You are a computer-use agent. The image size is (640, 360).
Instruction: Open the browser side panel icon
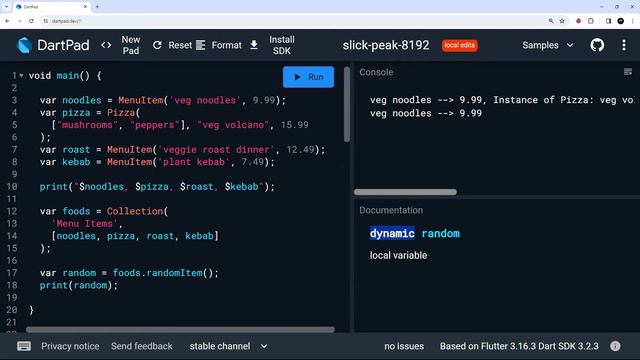tap(608, 21)
